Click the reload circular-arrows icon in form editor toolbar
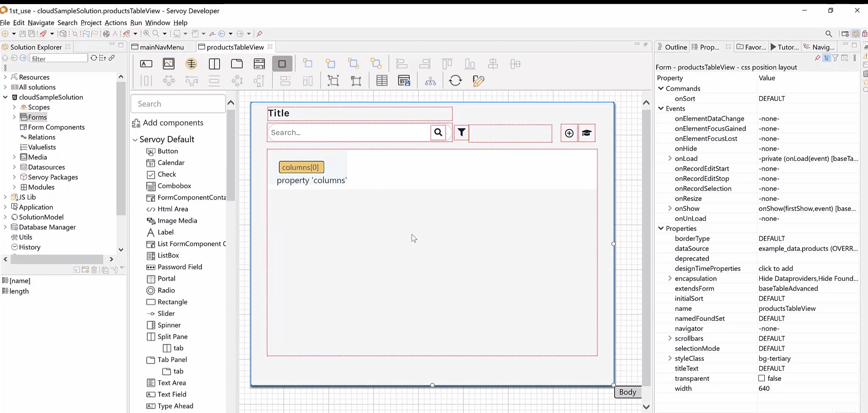This screenshot has width=868, height=413. point(455,81)
